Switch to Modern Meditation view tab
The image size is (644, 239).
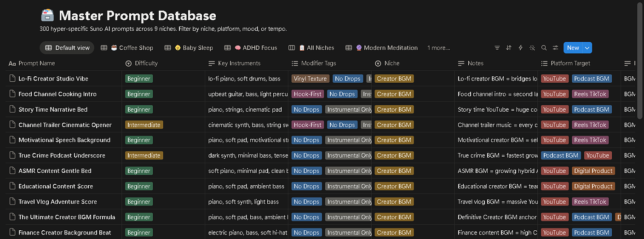pos(381,48)
